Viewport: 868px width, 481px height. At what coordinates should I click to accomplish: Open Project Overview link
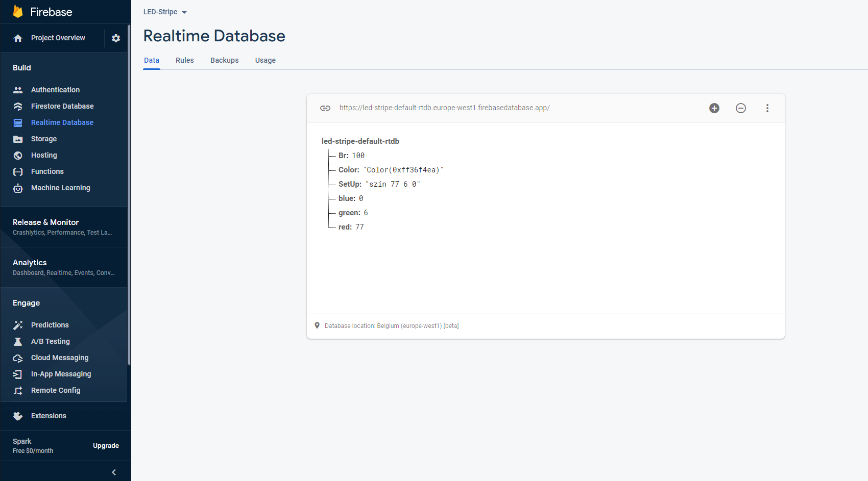[x=58, y=38]
